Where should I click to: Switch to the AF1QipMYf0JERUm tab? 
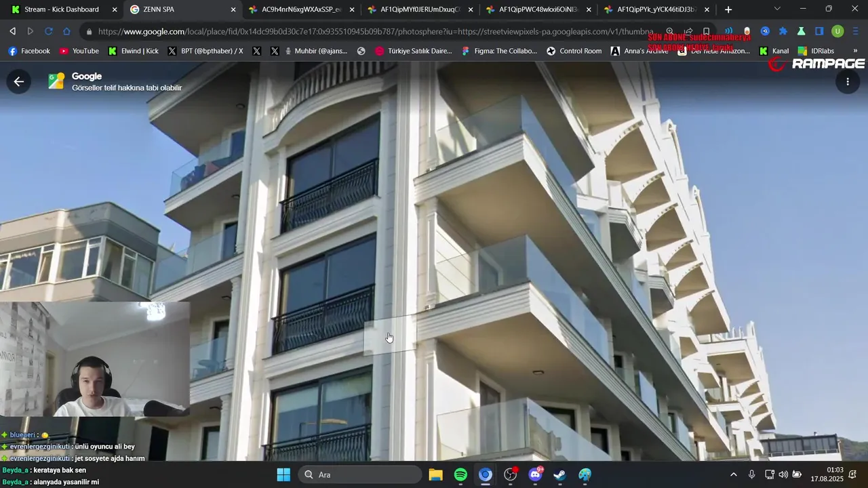point(418,9)
